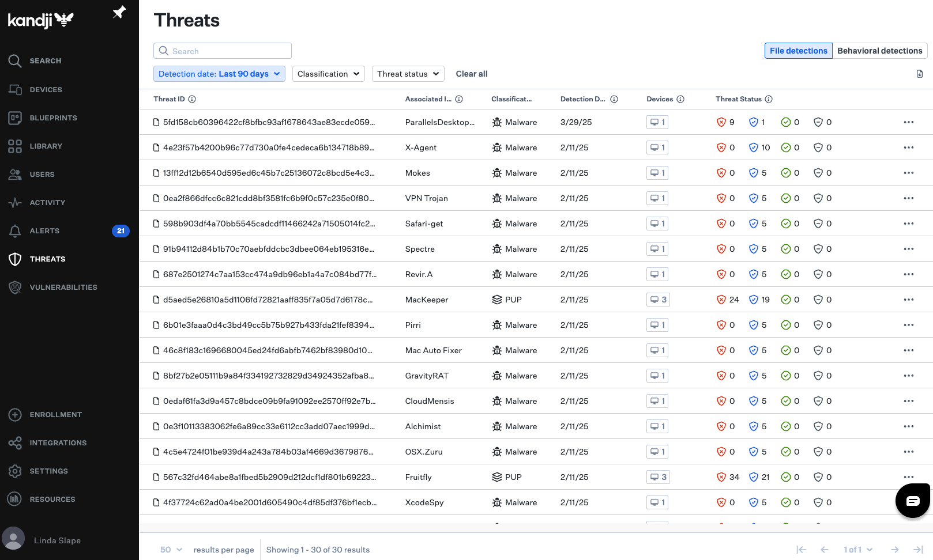The image size is (933, 560).
Task: Click released shield icon in Spectre row
Action: pos(818,249)
